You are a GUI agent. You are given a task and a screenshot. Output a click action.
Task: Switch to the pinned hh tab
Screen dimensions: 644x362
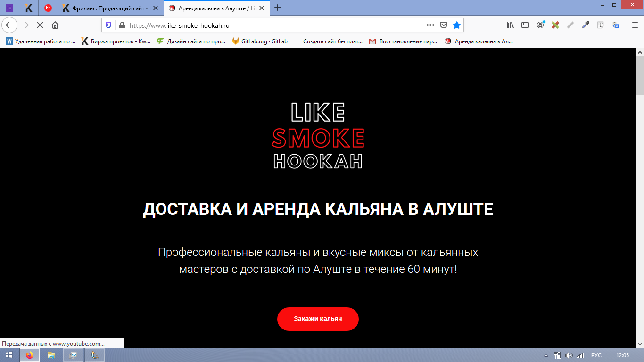click(48, 8)
